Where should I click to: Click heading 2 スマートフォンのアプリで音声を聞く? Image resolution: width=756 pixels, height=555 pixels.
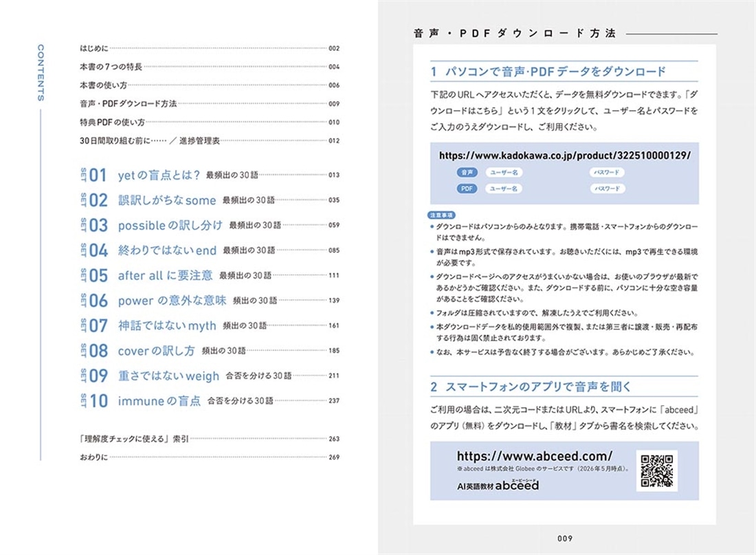pos(531,387)
